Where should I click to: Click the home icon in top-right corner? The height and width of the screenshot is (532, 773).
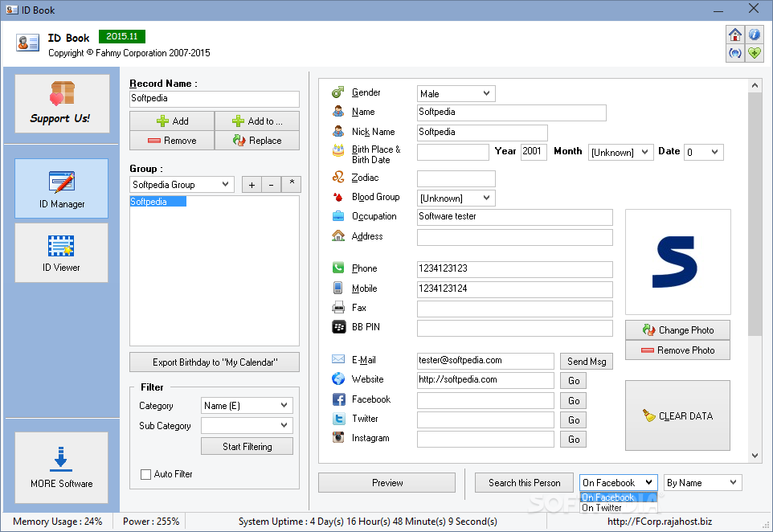tap(735, 35)
